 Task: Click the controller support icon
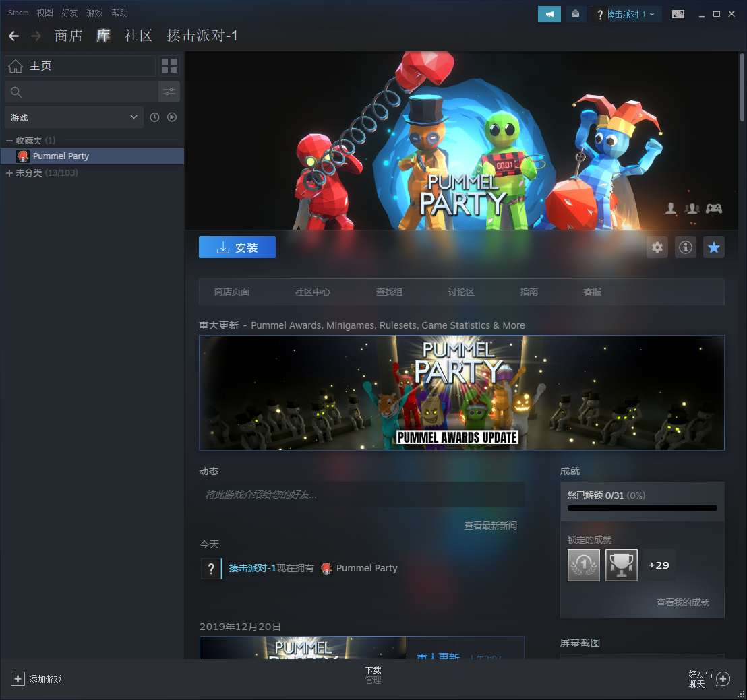[x=714, y=208]
